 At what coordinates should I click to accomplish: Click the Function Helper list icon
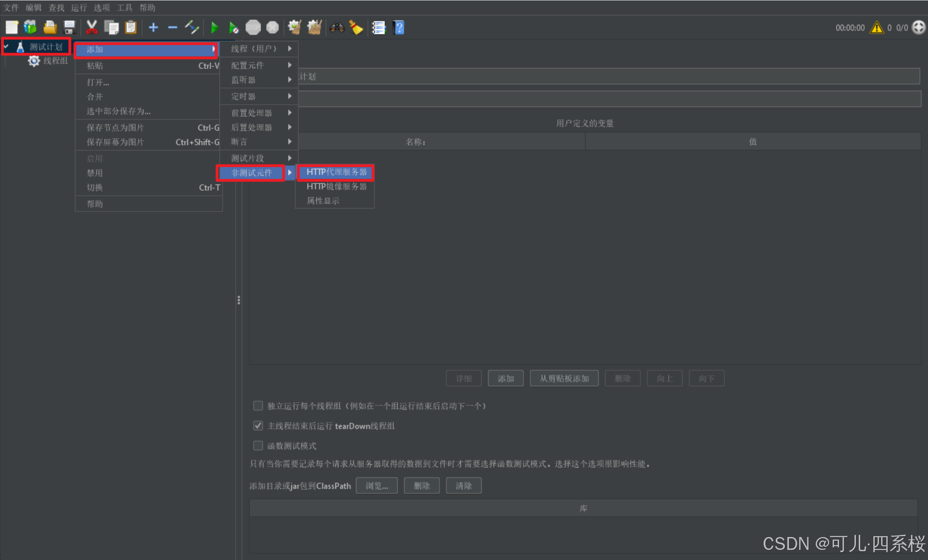[378, 28]
